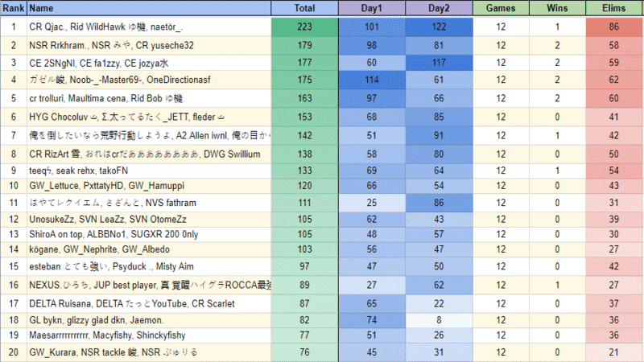Click Day1 value 98
Screen dimensions: 644x362
click(372, 45)
